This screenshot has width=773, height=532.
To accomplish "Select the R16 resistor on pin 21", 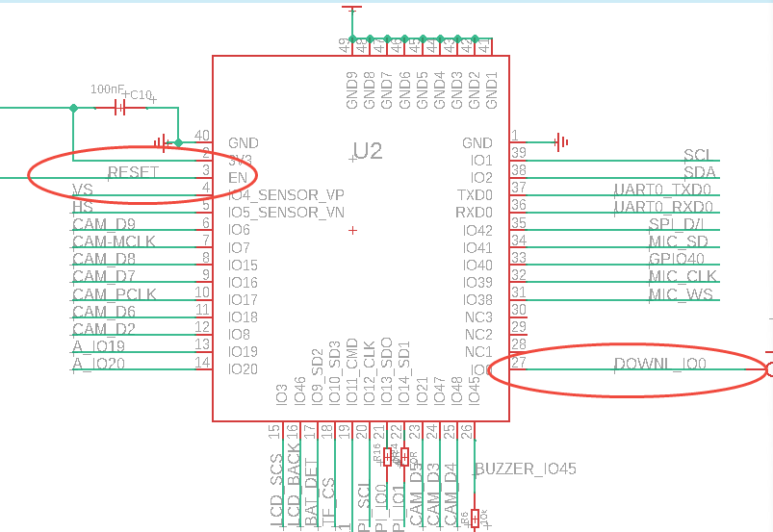I will 388,457.
